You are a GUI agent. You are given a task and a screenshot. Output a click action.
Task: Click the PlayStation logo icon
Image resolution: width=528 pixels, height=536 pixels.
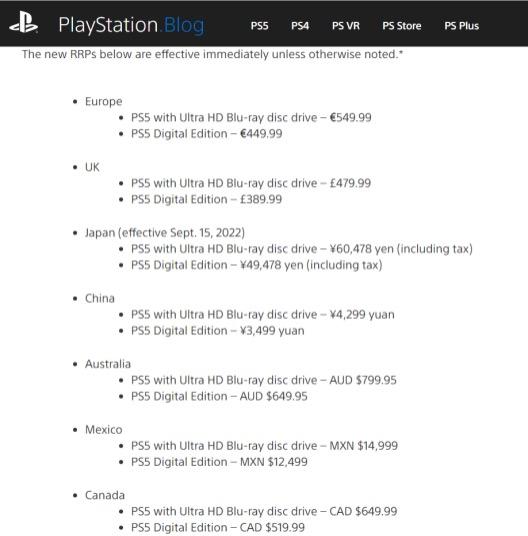[24, 22]
